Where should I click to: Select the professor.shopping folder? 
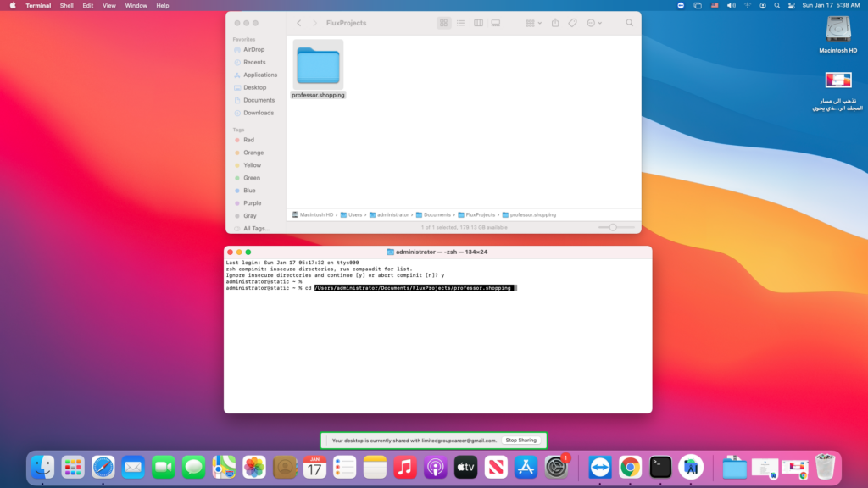(318, 69)
